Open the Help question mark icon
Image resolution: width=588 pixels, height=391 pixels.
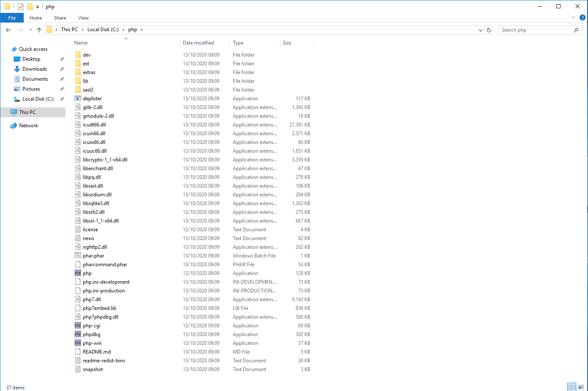point(582,17)
